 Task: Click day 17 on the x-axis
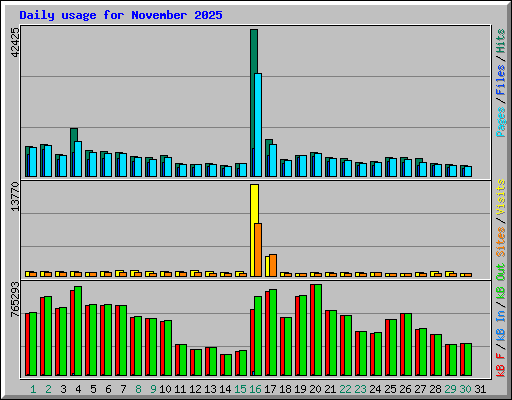(270, 389)
